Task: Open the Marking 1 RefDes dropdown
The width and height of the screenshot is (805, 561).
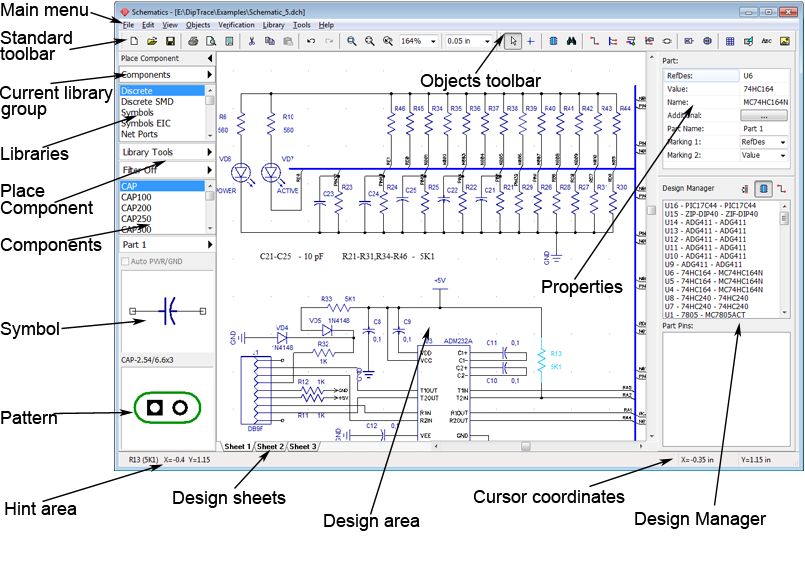Action: (x=783, y=142)
